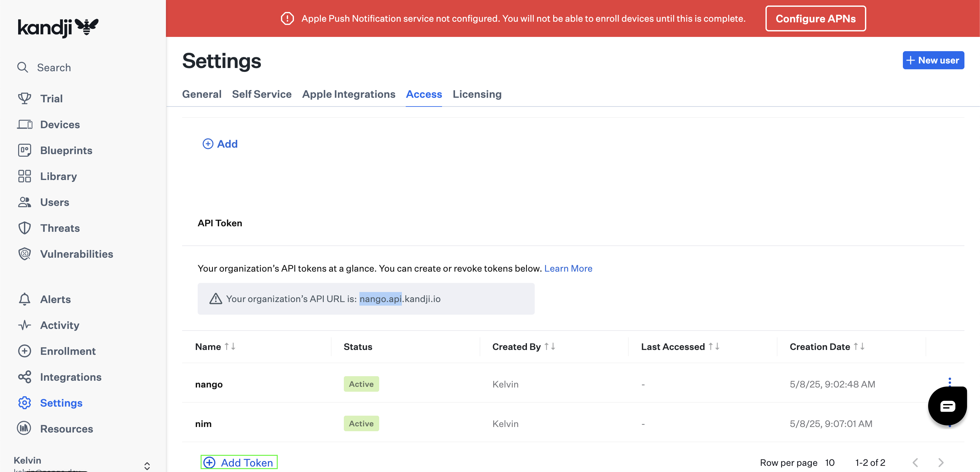Switch to the Licensing tab

[x=477, y=94]
